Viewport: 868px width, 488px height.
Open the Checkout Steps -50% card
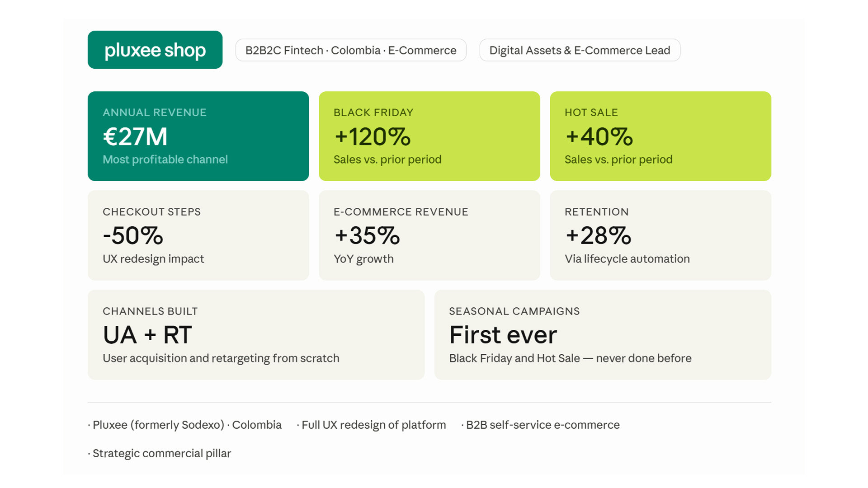(198, 235)
